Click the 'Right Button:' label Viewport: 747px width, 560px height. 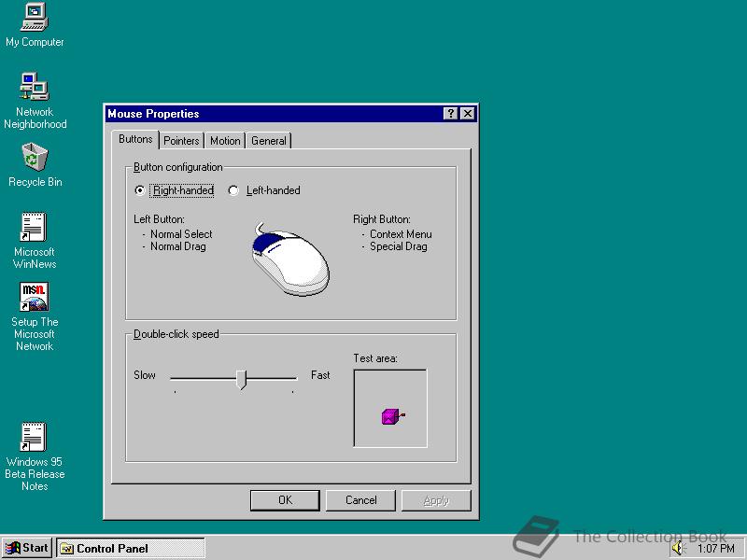point(381,219)
